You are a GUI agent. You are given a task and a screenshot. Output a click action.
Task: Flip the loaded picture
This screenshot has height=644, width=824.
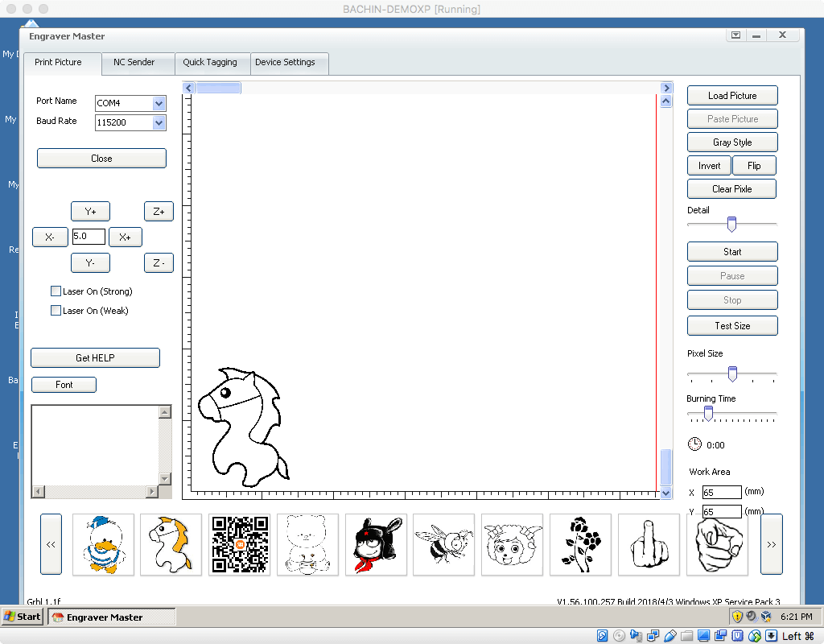[754, 166]
